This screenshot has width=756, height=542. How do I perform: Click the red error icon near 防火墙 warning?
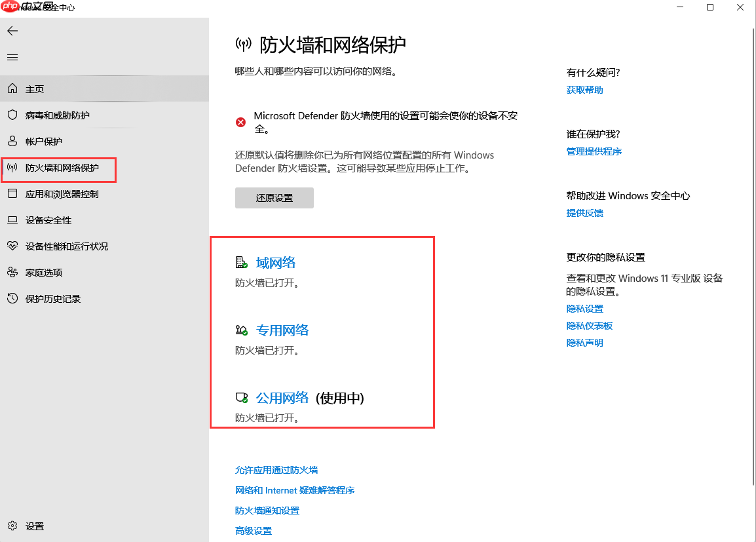click(x=240, y=122)
